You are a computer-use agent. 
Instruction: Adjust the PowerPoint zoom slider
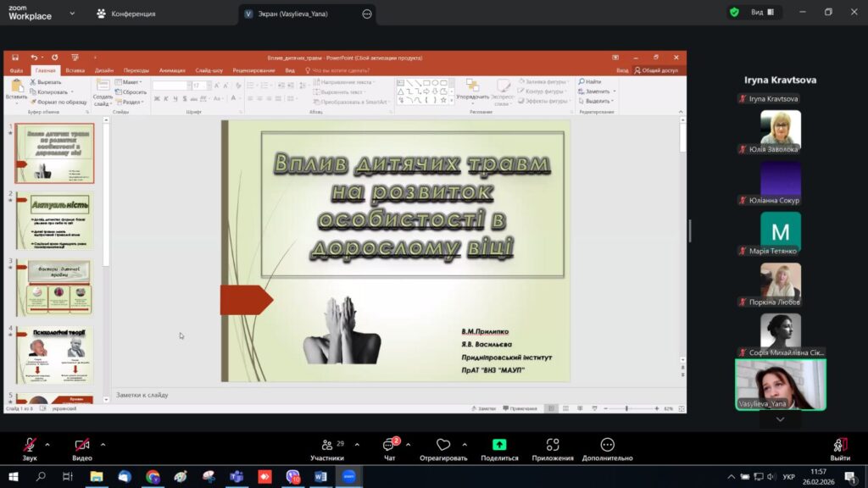click(x=627, y=408)
